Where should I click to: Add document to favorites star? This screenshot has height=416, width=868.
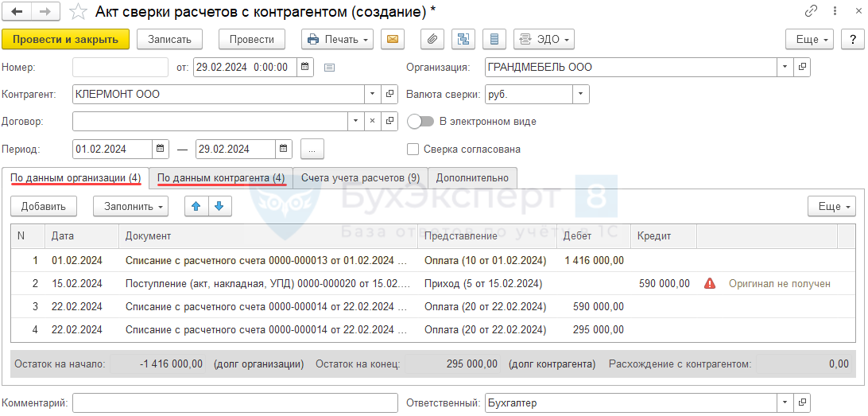(79, 11)
